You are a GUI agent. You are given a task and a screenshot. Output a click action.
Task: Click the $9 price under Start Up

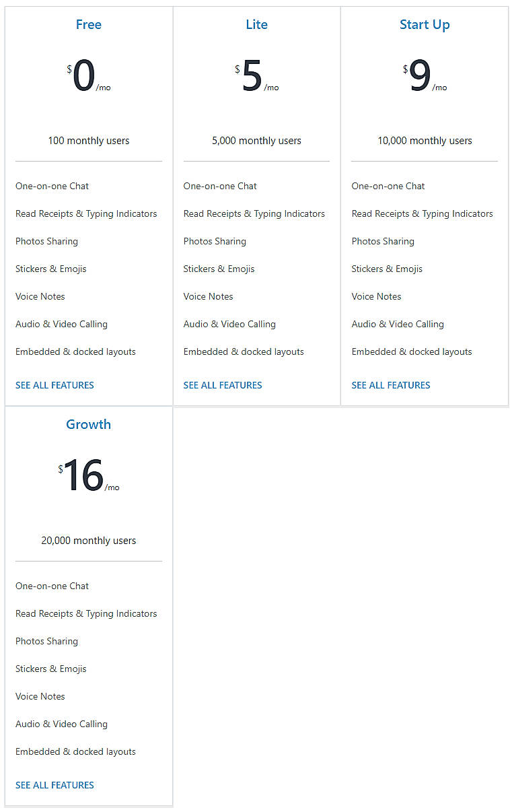click(421, 76)
